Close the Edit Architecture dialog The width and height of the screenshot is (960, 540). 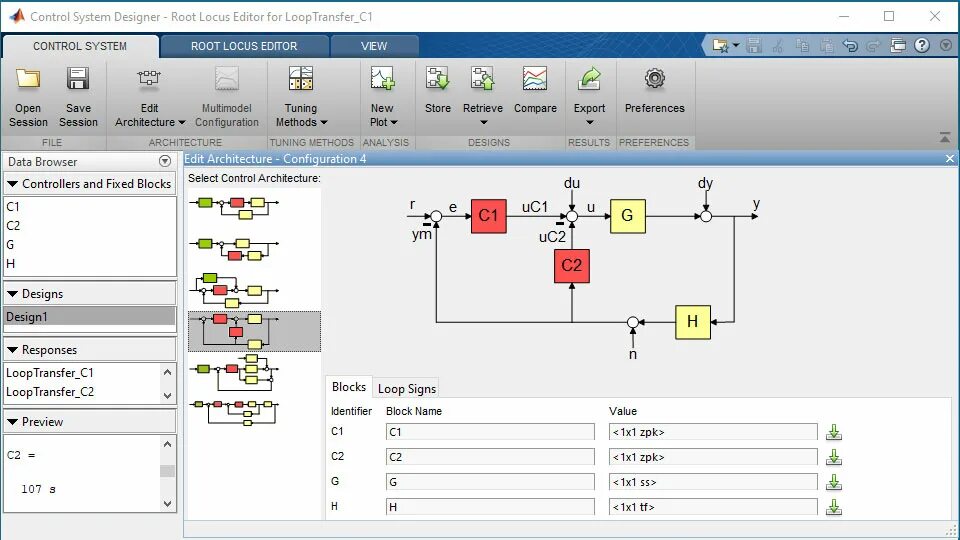coord(950,159)
